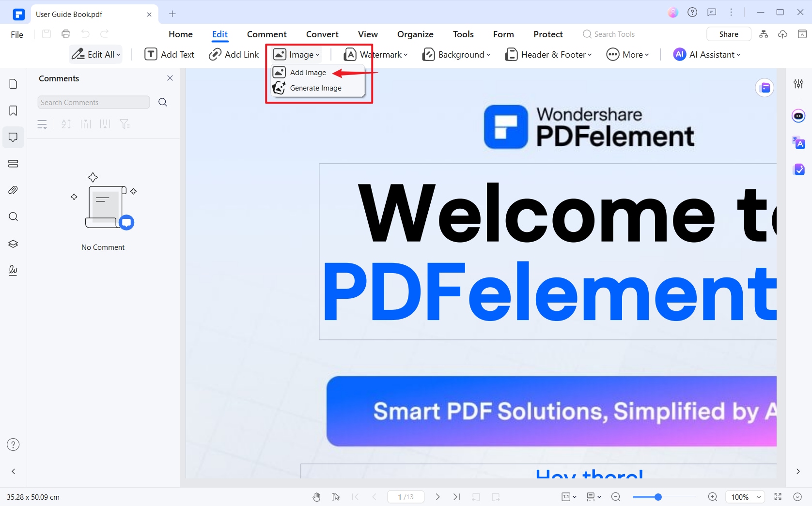Expand the Background dropdown

pyautogui.click(x=456, y=54)
